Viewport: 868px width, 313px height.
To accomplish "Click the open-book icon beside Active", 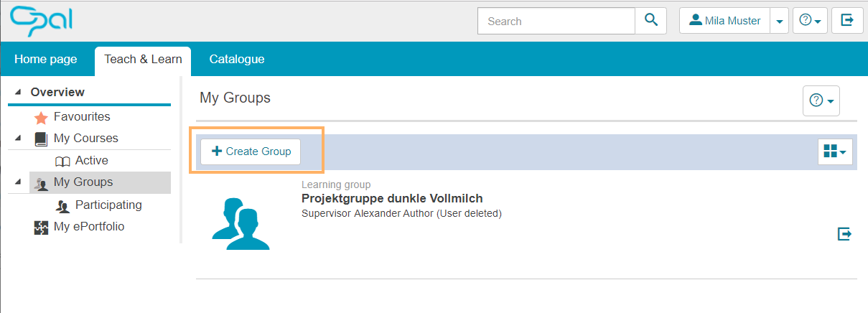I will point(62,161).
